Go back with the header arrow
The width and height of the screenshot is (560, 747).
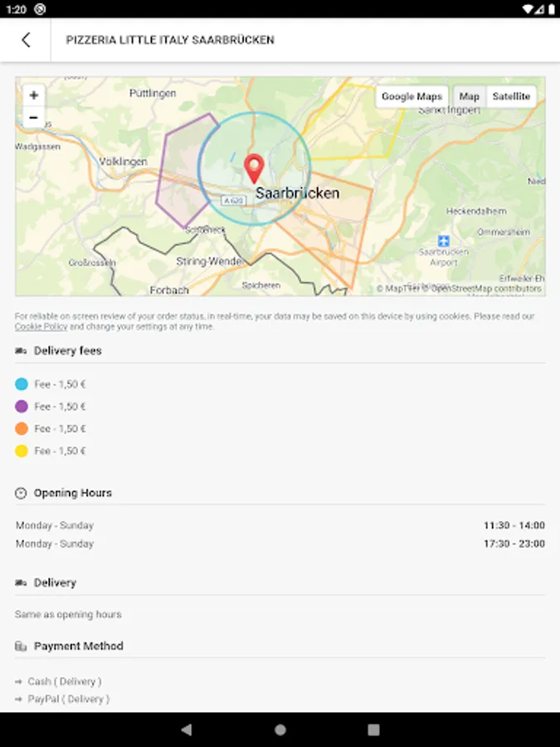26,40
